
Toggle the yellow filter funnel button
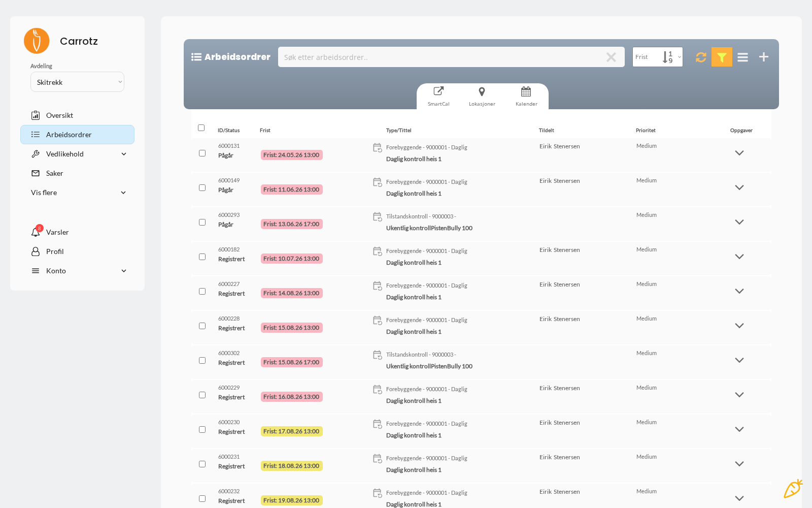click(722, 57)
